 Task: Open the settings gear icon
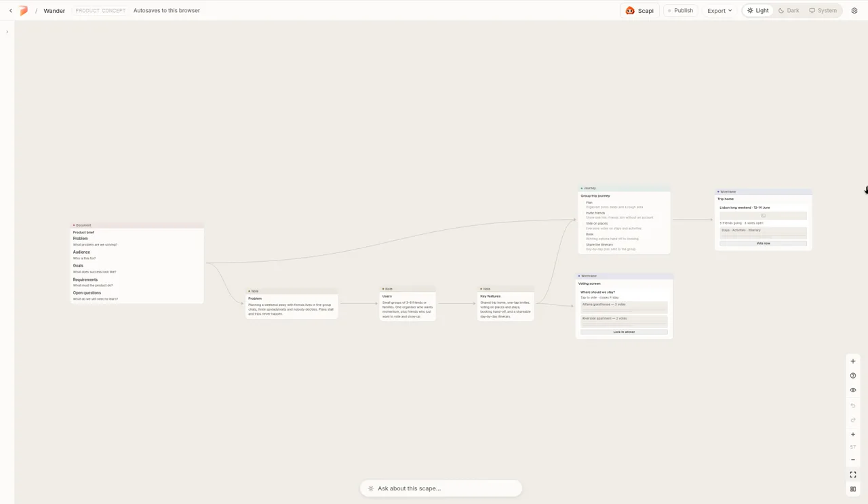point(854,11)
